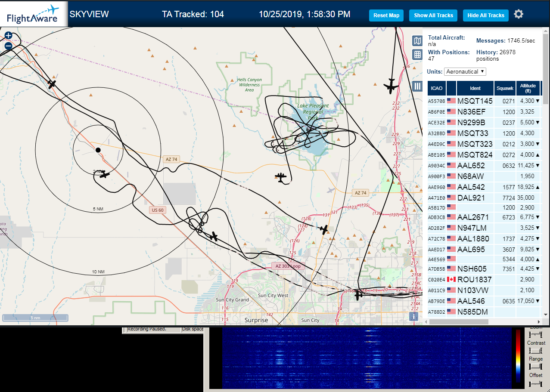Select the N103VW row
Screen dimensions: 550x392
coord(484,290)
